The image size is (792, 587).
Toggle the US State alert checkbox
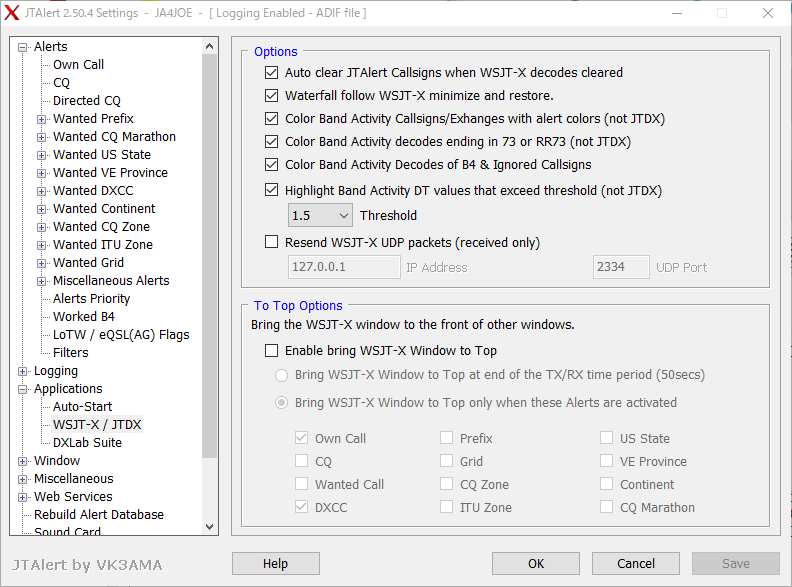(607, 437)
